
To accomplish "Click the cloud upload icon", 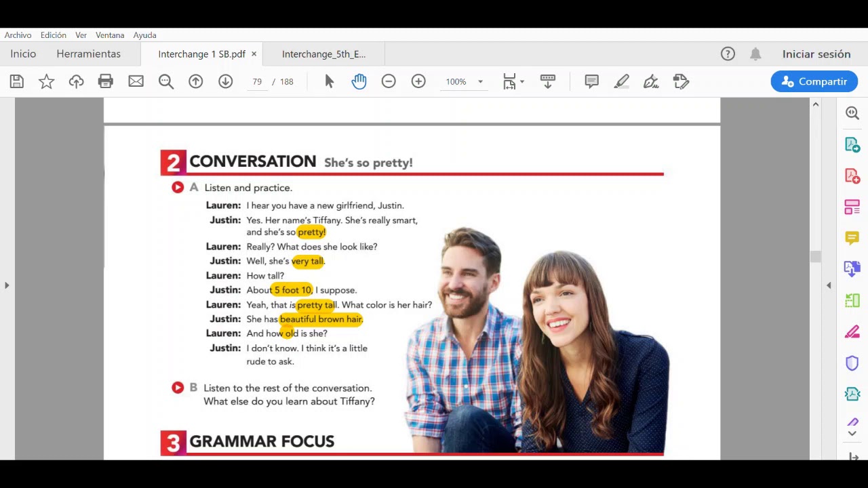I will tap(76, 81).
